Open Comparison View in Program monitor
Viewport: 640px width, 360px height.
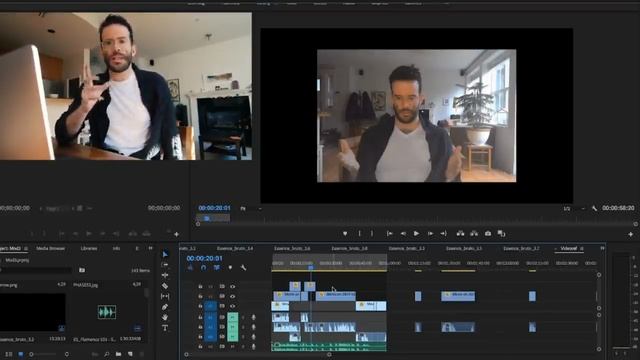click(x=502, y=233)
